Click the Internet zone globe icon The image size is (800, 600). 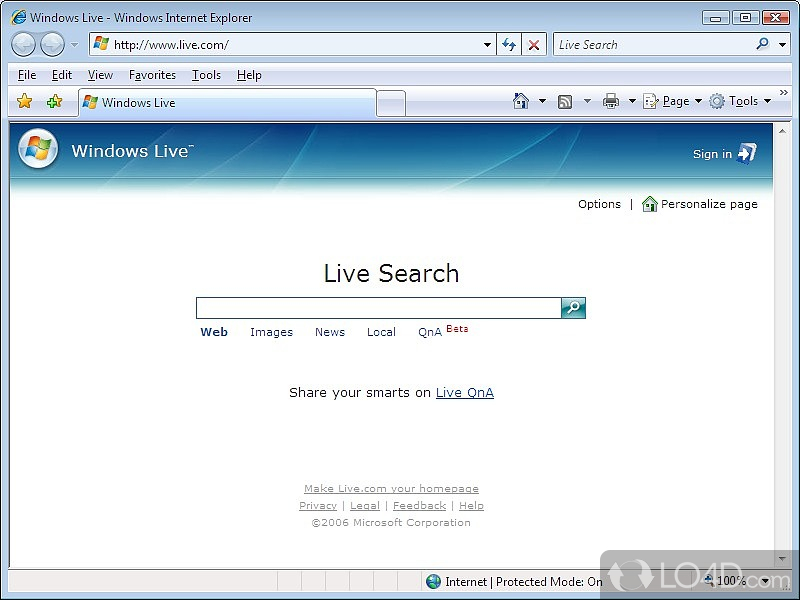point(433,581)
